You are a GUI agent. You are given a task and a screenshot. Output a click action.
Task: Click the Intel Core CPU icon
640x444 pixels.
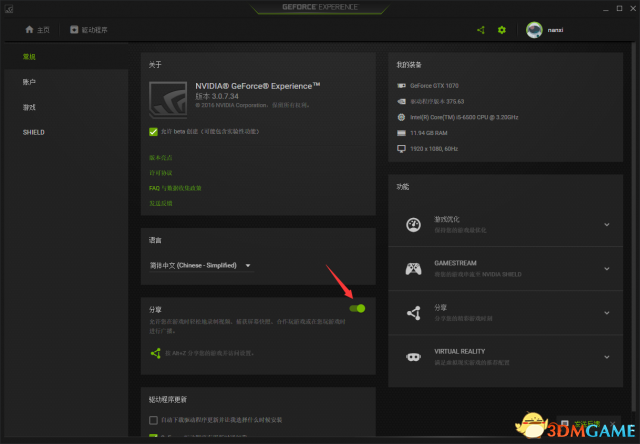click(x=401, y=117)
